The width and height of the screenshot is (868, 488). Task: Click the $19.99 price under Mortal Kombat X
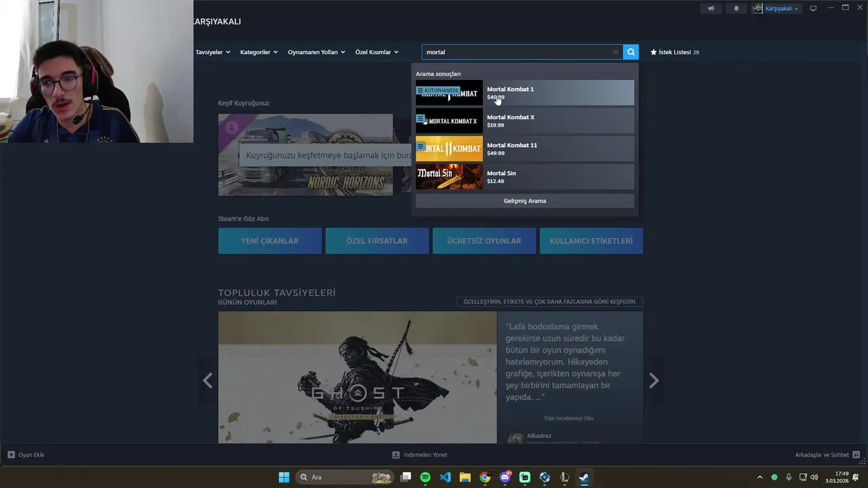[496, 125]
